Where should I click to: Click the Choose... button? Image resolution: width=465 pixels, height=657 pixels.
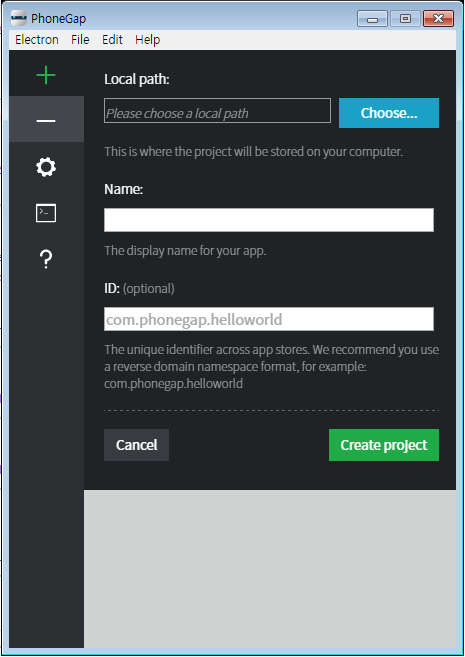(389, 113)
